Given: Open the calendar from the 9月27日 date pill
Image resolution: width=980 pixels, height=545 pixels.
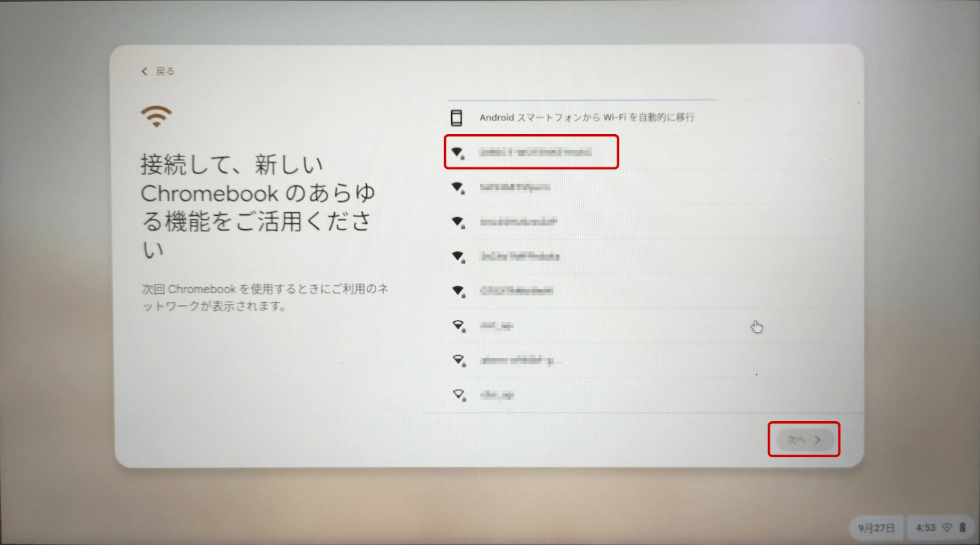Looking at the screenshot, I should click(x=876, y=527).
